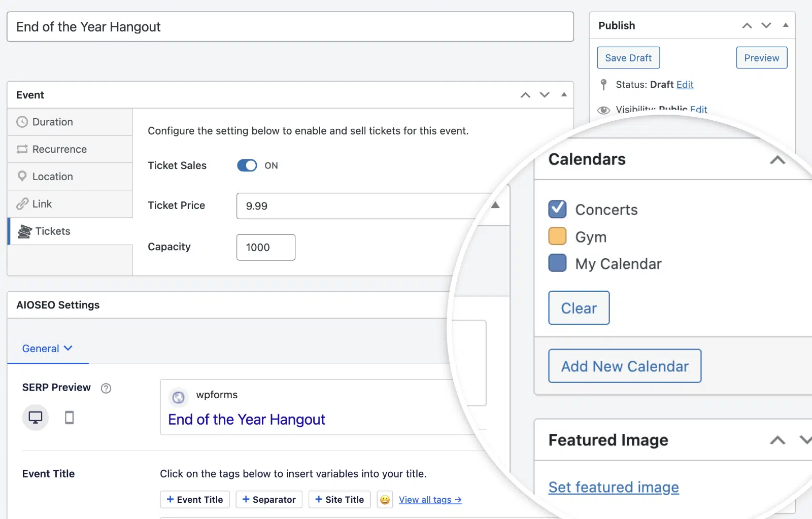This screenshot has height=519, width=812.
Task: Switch SERP preview to mobile view
Action: click(x=70, y=418)
